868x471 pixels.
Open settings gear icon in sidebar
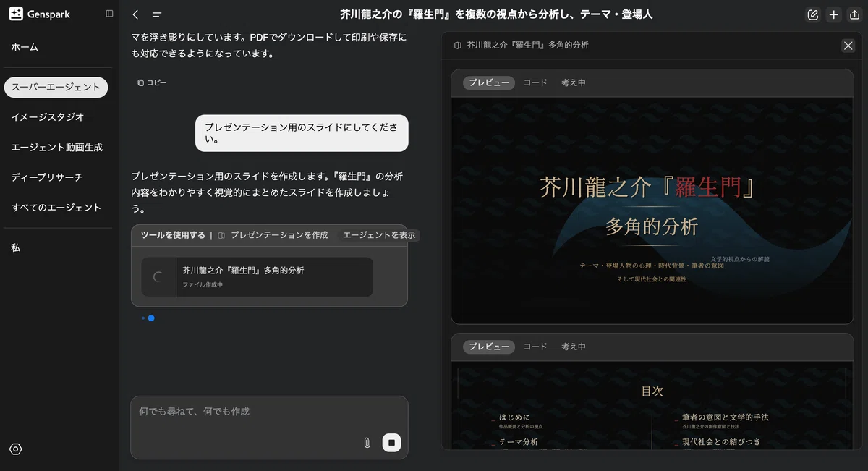pyautogui.click(x=16, y=449)
